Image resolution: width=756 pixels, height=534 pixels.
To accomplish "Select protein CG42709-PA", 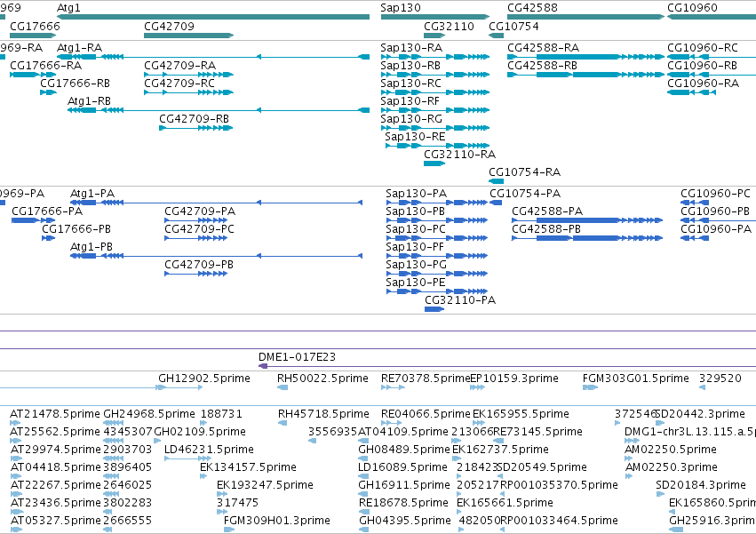I will tap(195, 220).
